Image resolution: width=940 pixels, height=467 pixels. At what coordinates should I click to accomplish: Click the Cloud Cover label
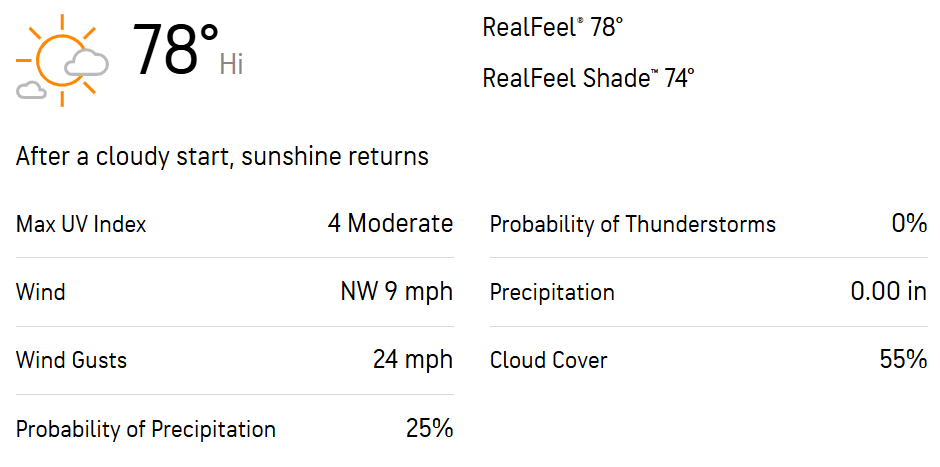pos(549,361)
